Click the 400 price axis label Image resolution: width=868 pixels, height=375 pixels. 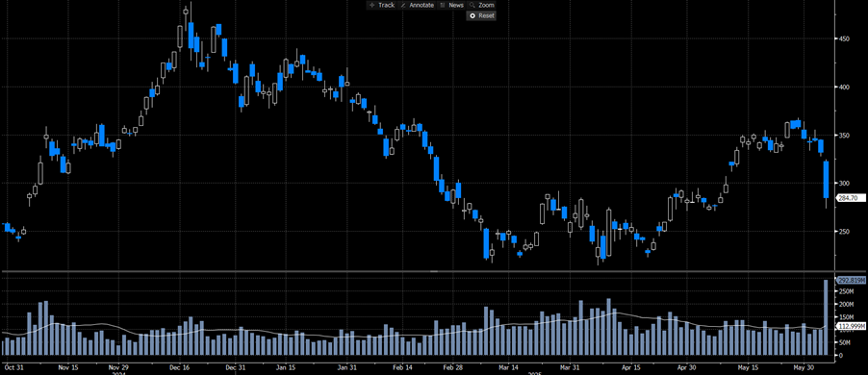coord(845,87)
